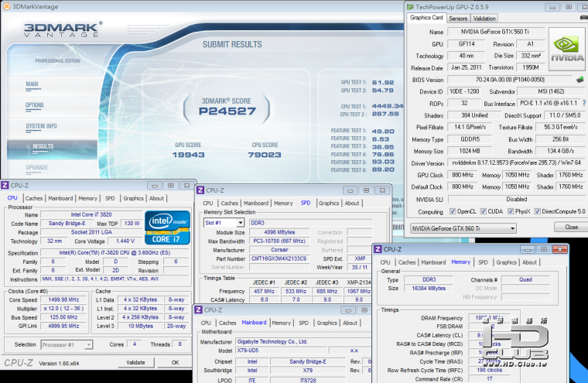Open the Slot #1 memory slot dropdown

tap(224, 222)
